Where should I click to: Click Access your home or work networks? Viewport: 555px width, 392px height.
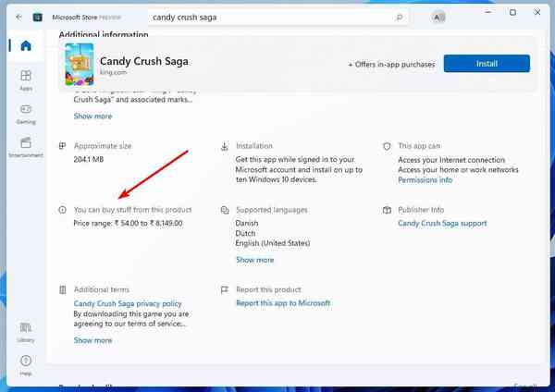point(458,170)
